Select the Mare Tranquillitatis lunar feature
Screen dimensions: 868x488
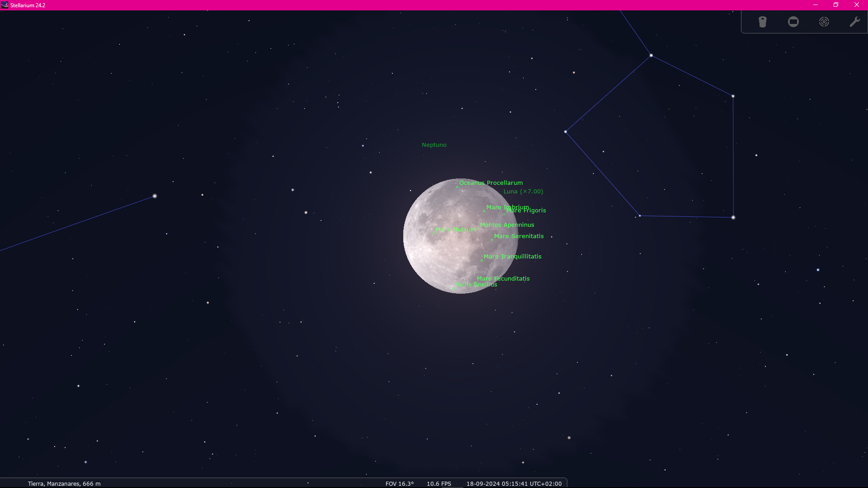(512, 257)
